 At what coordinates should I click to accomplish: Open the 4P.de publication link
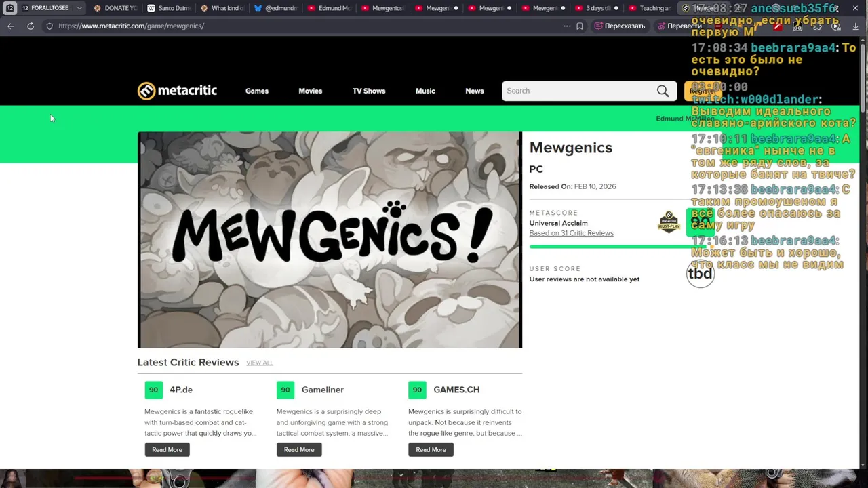181,390
